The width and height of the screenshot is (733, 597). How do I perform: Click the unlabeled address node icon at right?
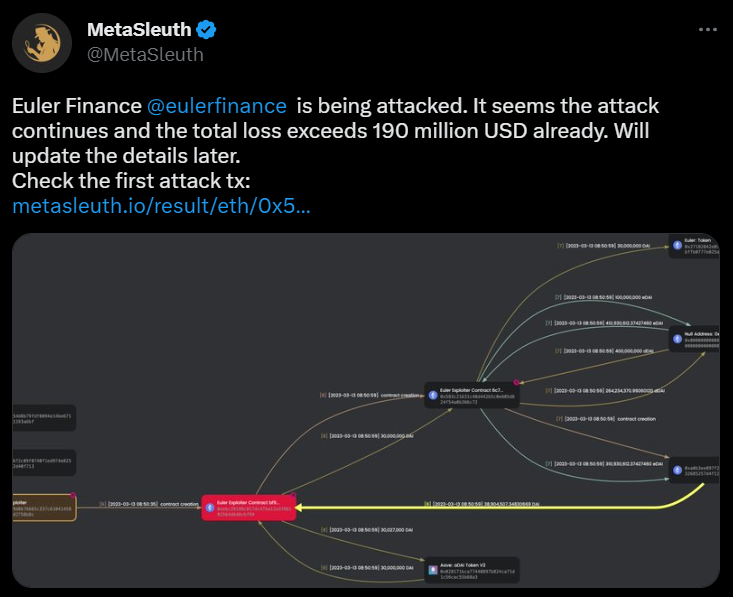677,470
